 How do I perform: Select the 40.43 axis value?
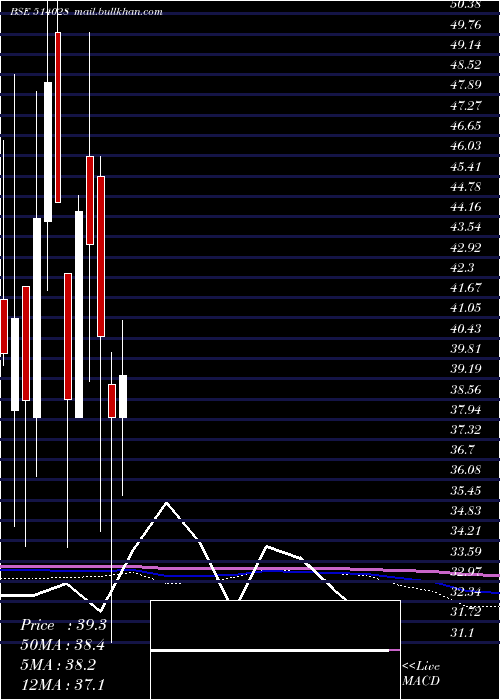point(466,329)
